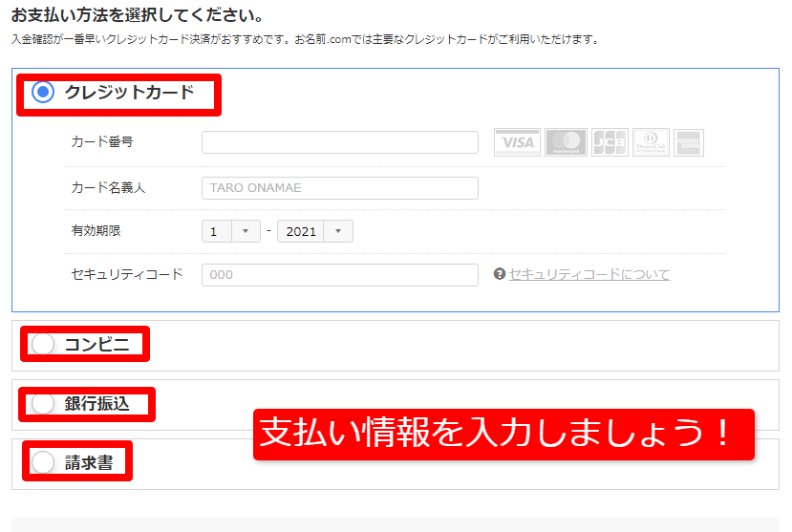Click the カード名義人 TARO ONAMAE field

pyautogui.click(x=339, y=188)
